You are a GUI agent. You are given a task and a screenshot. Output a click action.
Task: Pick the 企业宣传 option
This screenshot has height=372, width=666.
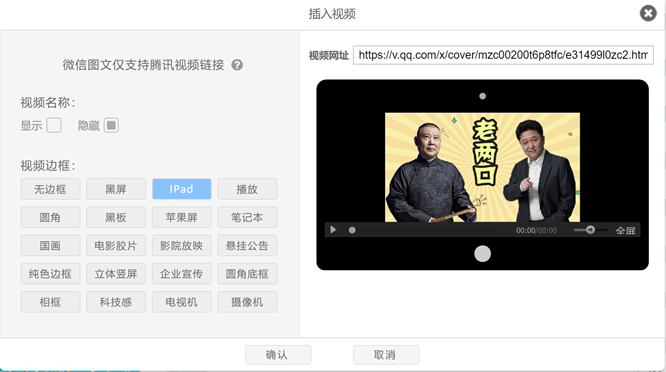point(181,274)
